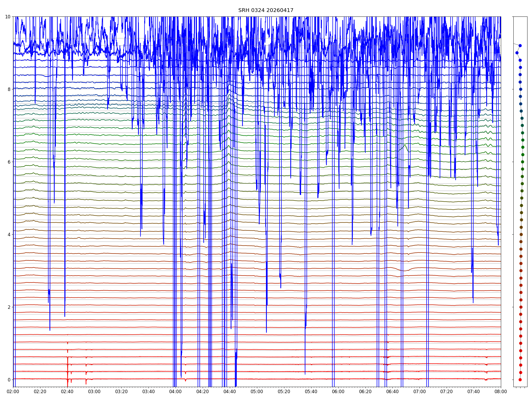532x399 pixels.
Task: Choose the 04:20 time label
Action: click(203, 392)
